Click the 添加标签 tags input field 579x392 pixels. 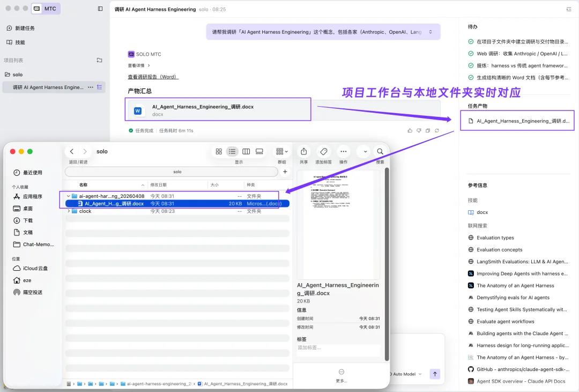(x=338, y=348)
